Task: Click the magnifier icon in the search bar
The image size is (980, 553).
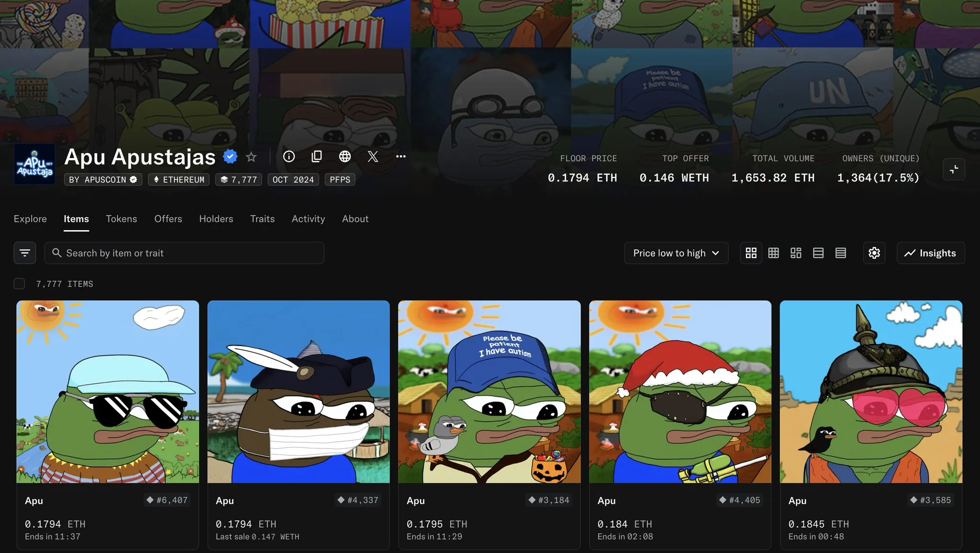Action: pos(57,253)
